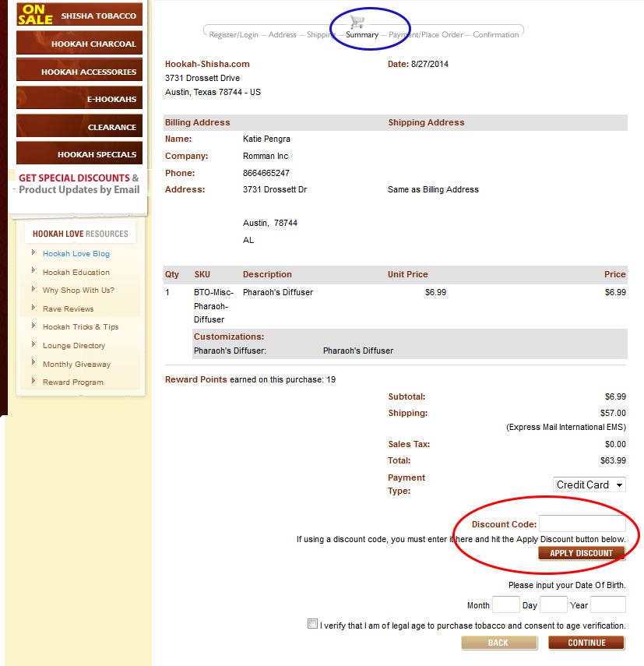Click the Same as Billing Address text
This screenshot has height=666, width=644.
pyautogui.click(x=433, y=189)
